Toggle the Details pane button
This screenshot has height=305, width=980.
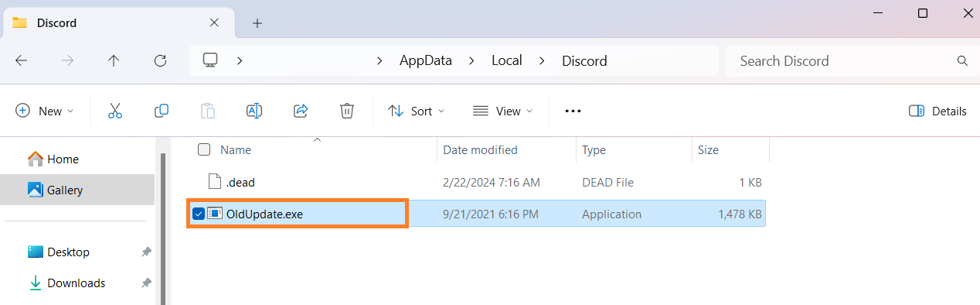[x=938, y=111]
